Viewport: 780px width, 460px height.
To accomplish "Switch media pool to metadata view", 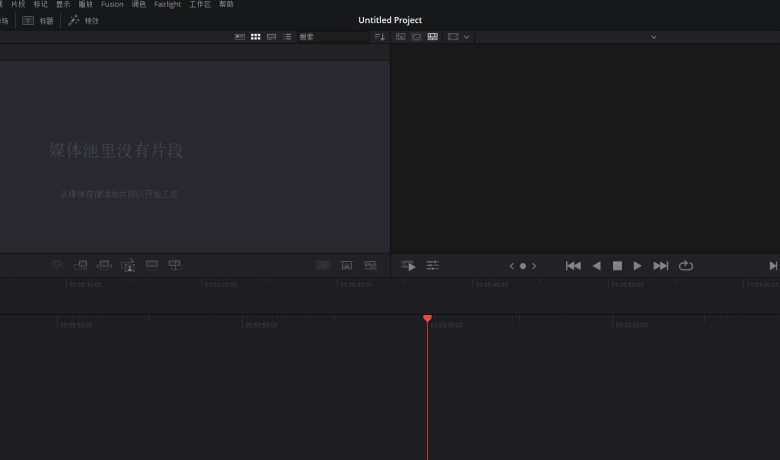I will [240, 37].
